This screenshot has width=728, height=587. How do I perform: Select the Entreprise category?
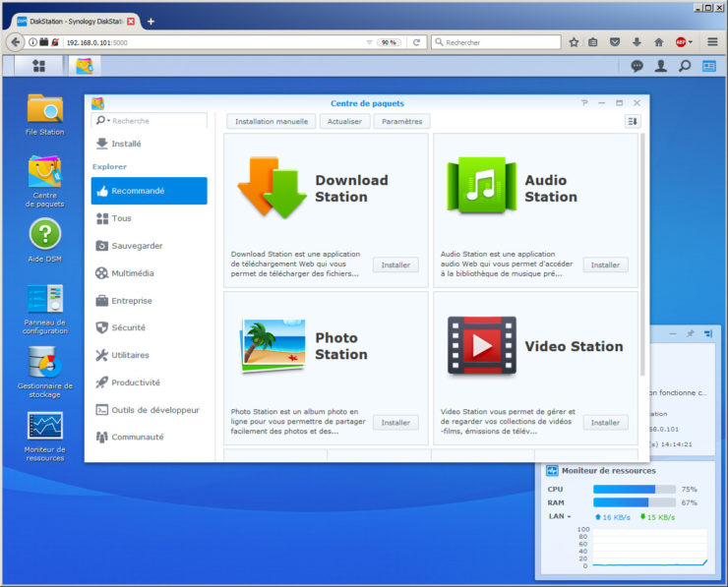(x=149, y=300)
